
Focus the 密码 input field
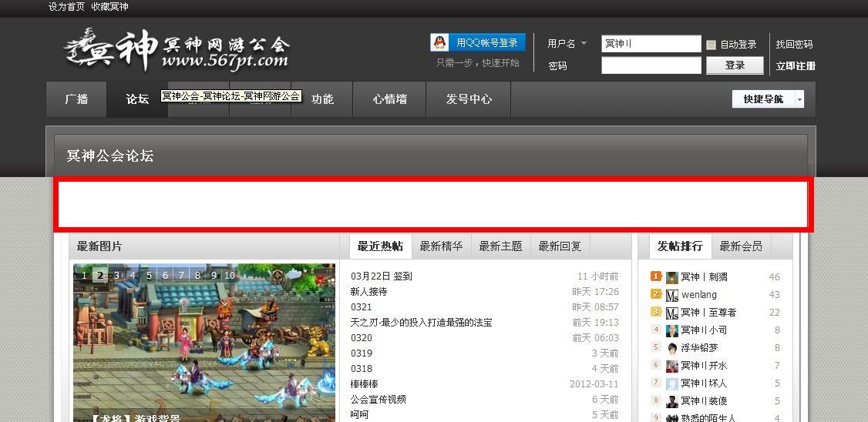653,65
